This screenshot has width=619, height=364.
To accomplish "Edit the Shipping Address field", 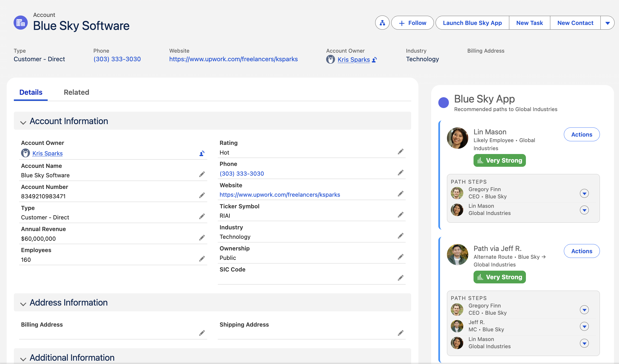I will (x=401, y=333).
